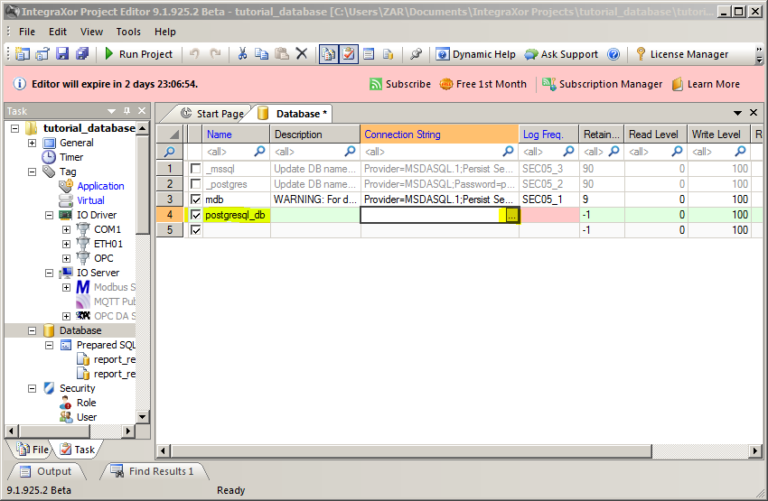Open Dynamic Help

476,54
